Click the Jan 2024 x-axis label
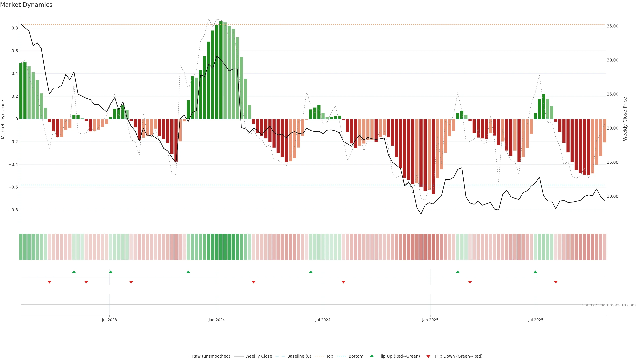The height and width of the screenshot is (362, 644). [217, 320]
